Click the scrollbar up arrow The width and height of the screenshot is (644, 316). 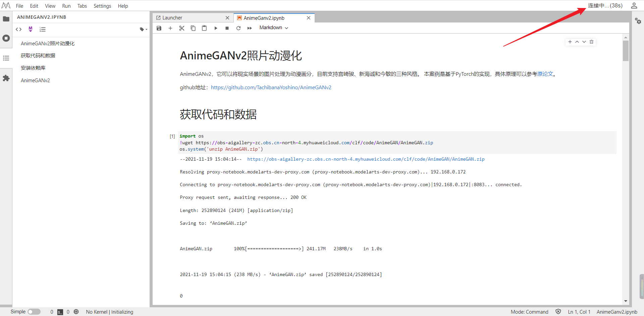pos(626,37)
